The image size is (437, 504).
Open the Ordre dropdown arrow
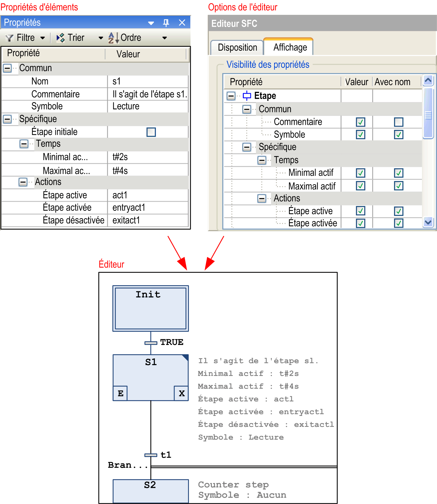click(165, 38)
